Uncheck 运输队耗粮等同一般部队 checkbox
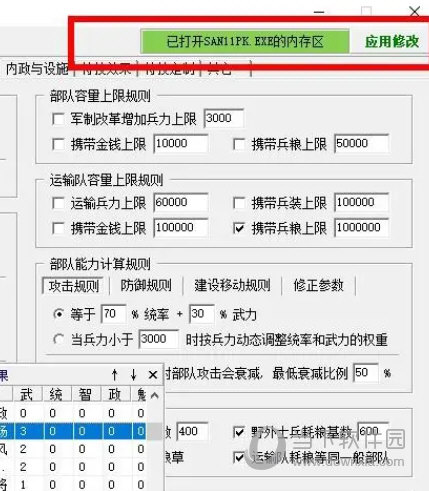 click(x=239, y=457)
